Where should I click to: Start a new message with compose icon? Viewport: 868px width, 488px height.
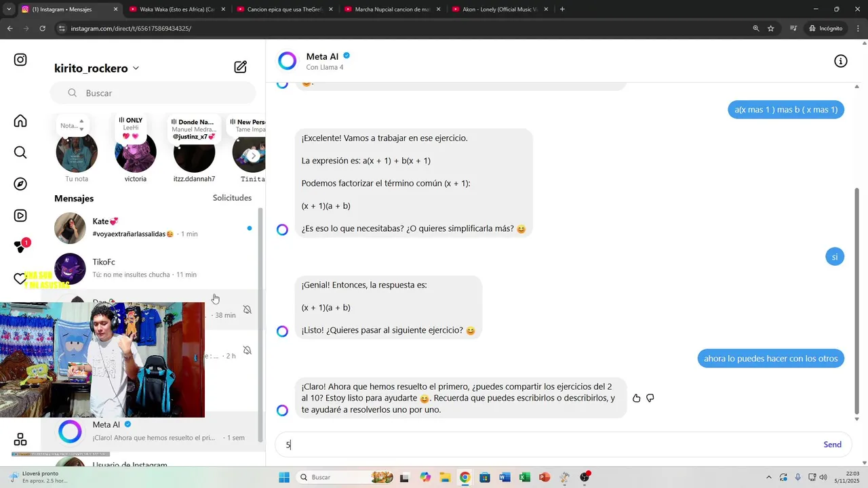click(241, 67)
